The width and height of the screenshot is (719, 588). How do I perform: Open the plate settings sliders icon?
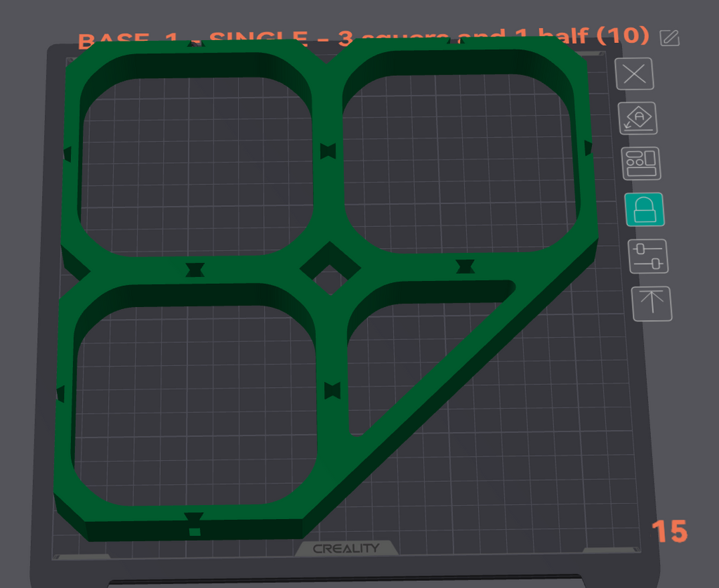point(648,256)
